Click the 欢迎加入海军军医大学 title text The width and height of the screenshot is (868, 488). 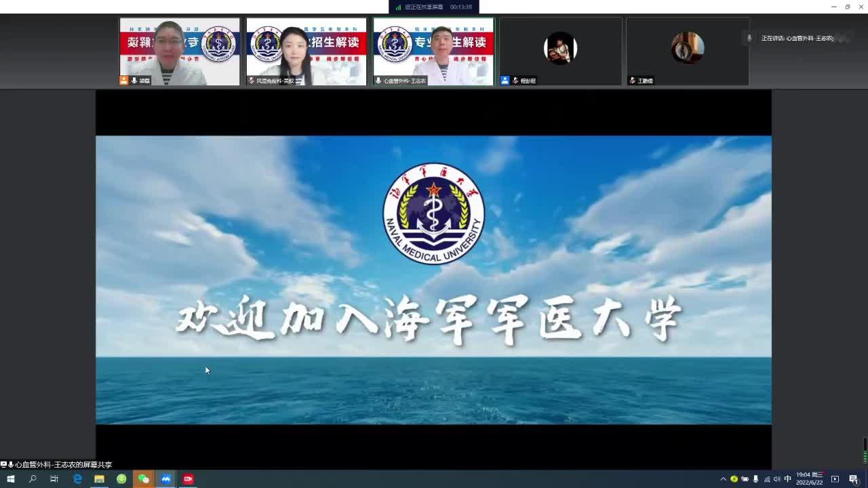point(429,319)
